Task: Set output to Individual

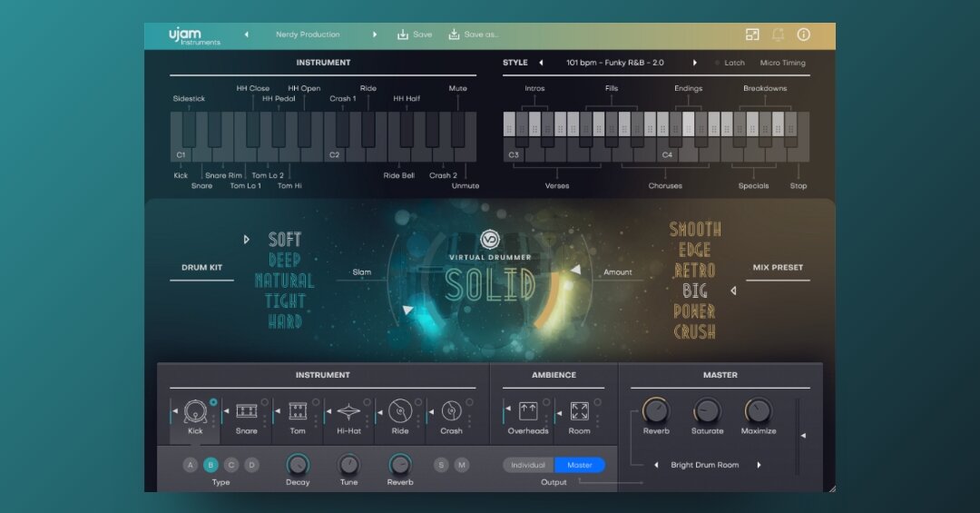Action: [528, 465]
